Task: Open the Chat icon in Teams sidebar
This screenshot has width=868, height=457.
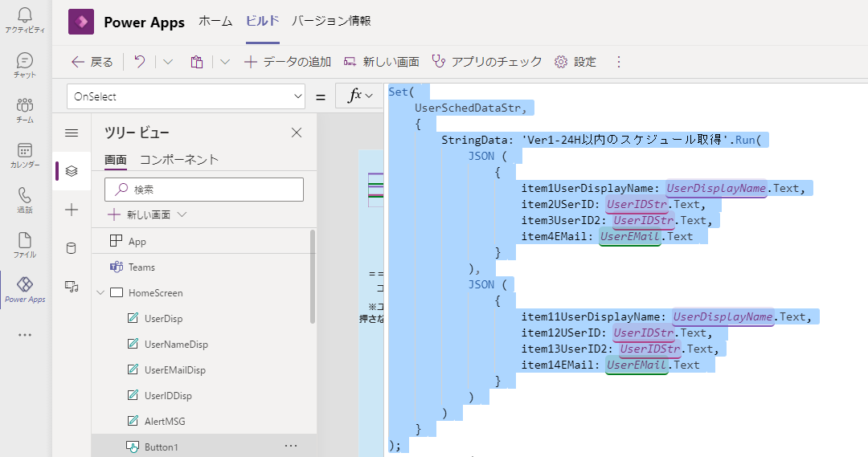Action: [x=25, y=65]
